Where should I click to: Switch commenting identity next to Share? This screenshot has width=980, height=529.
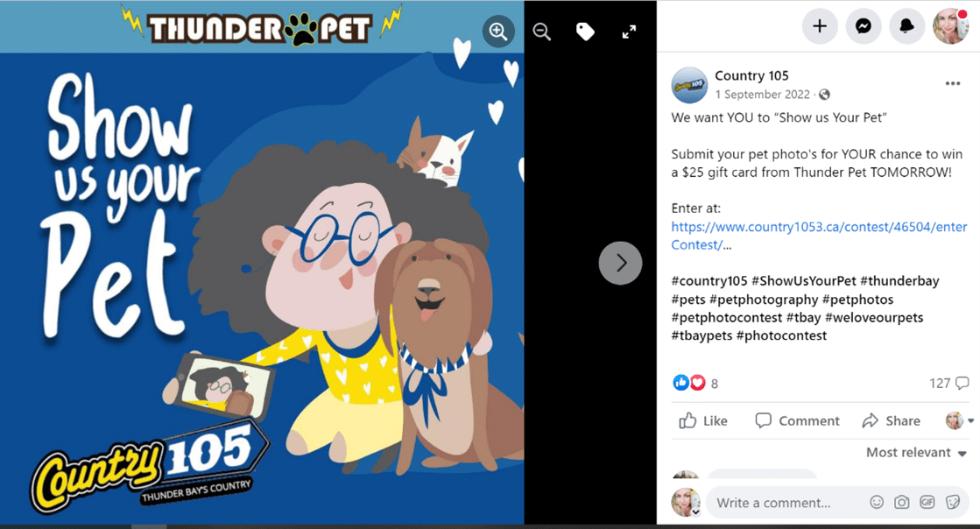point(959,420)
